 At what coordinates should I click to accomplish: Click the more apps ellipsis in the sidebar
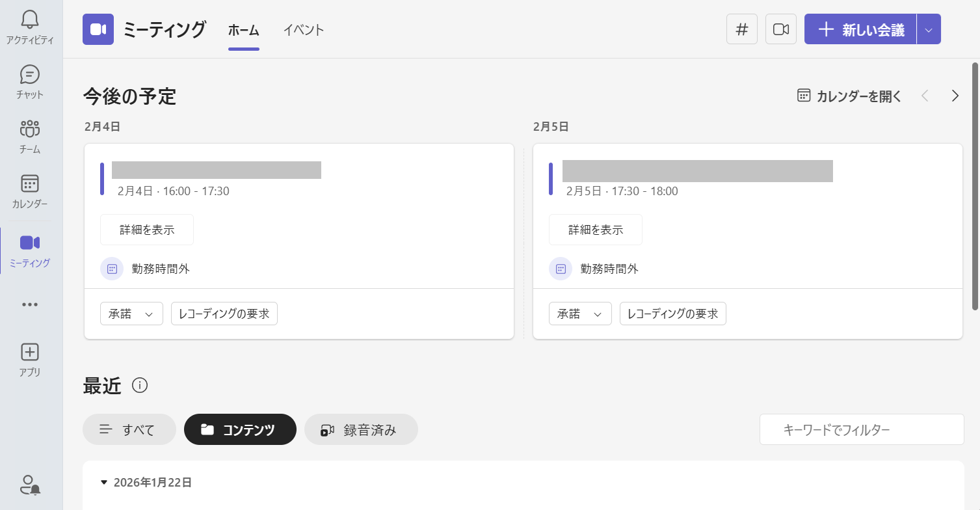pos(29,304)
